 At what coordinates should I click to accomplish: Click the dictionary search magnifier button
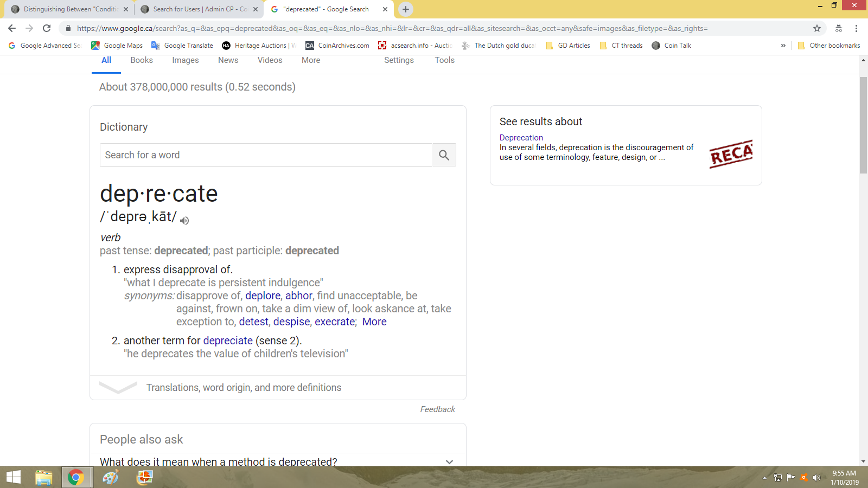click(x=444, y=155)
